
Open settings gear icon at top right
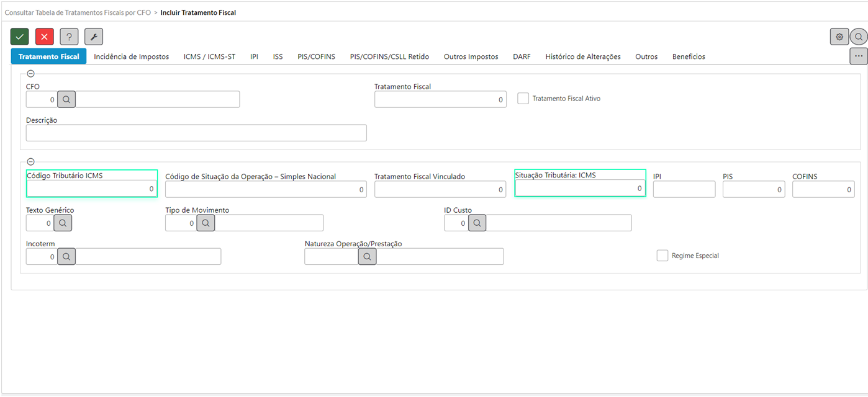tap(839, 37)
